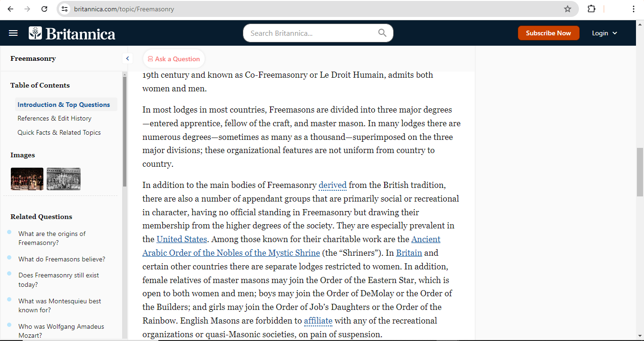Viewport: 644px width, 341px height.
Task: Click the Ask a Question button
Action: click(173, 59)
